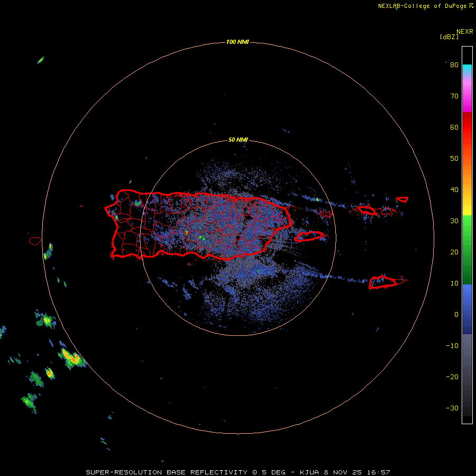Click the 100 NMI range ring label

(237, 42)
